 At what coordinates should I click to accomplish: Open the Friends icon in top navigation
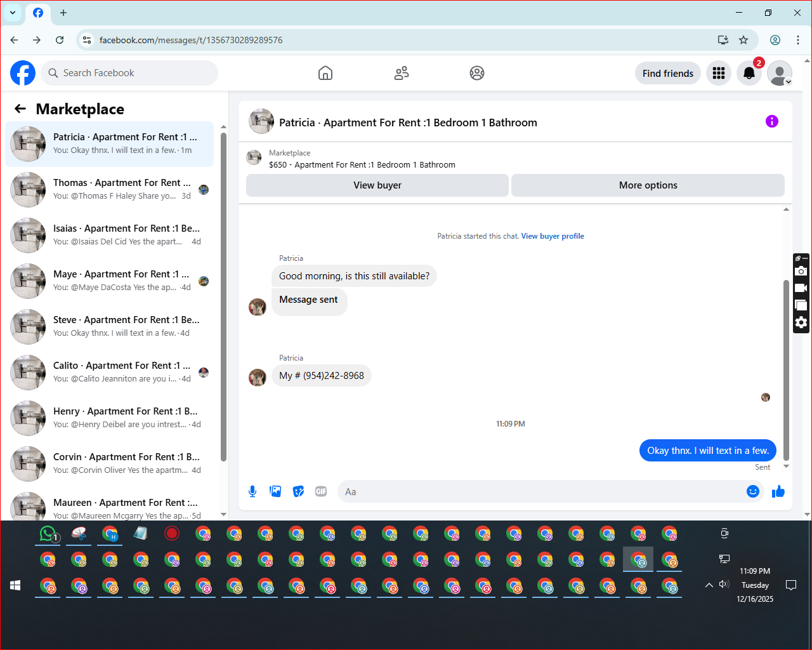coord(402,73)
